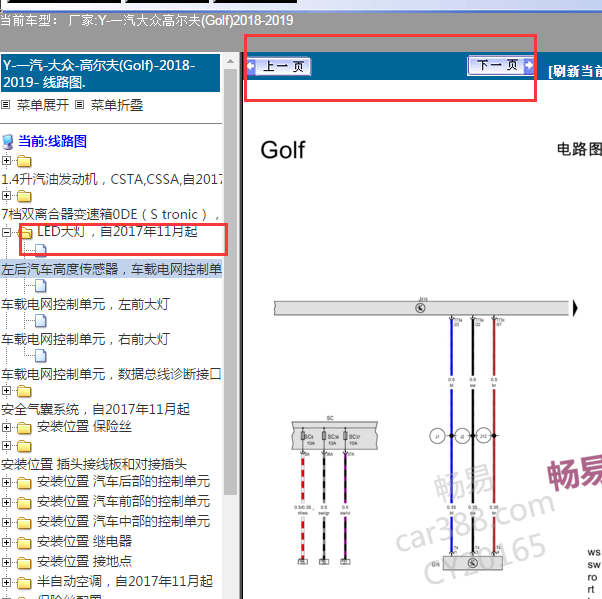Open 左后汽车高度传感器，车载电网控制单 diagram

click(x=111, y=269)
